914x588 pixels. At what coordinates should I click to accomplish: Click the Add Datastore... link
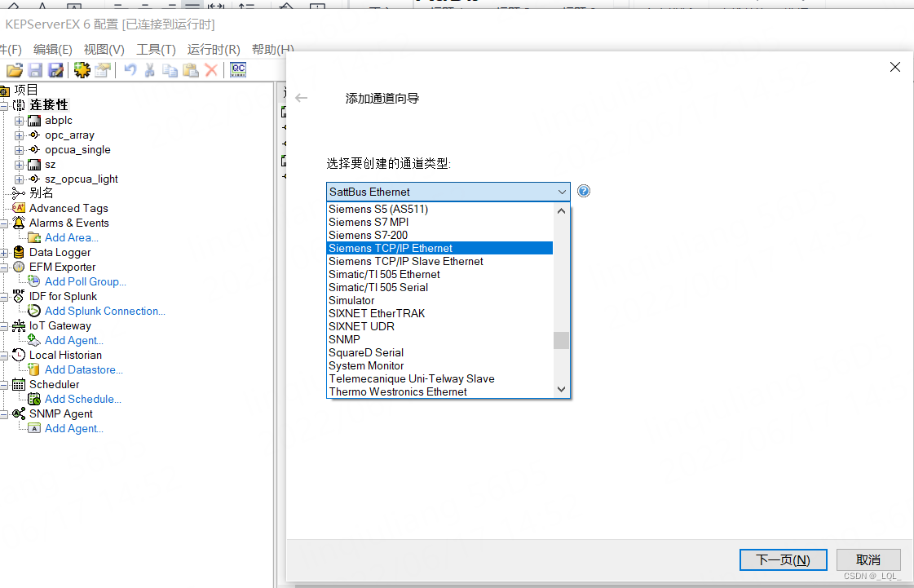coord(83,369)
